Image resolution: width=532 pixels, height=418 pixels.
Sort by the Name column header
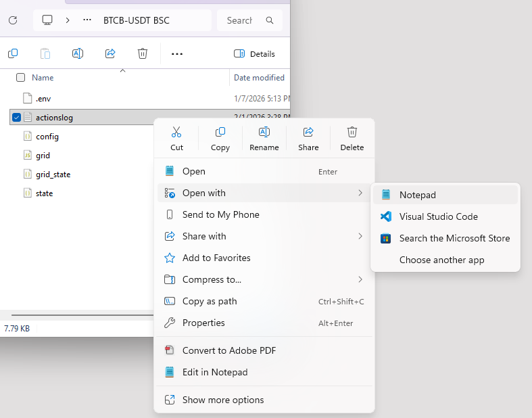[x=43, y=78]
